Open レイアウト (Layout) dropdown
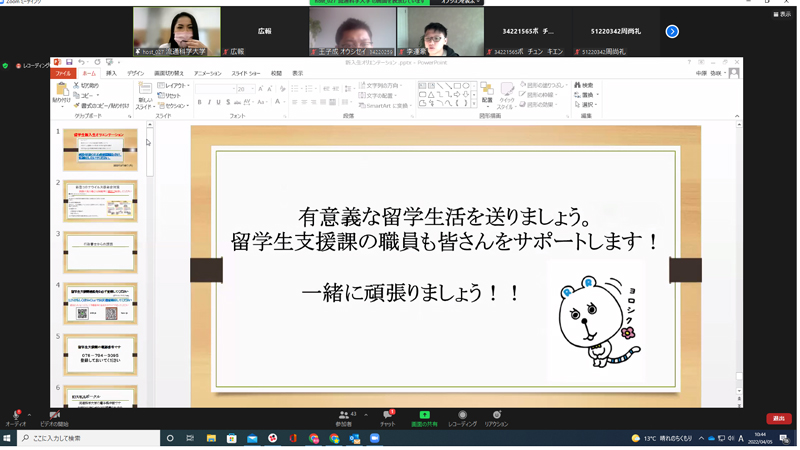Viewport: 800px width, 450px height. 174,85
